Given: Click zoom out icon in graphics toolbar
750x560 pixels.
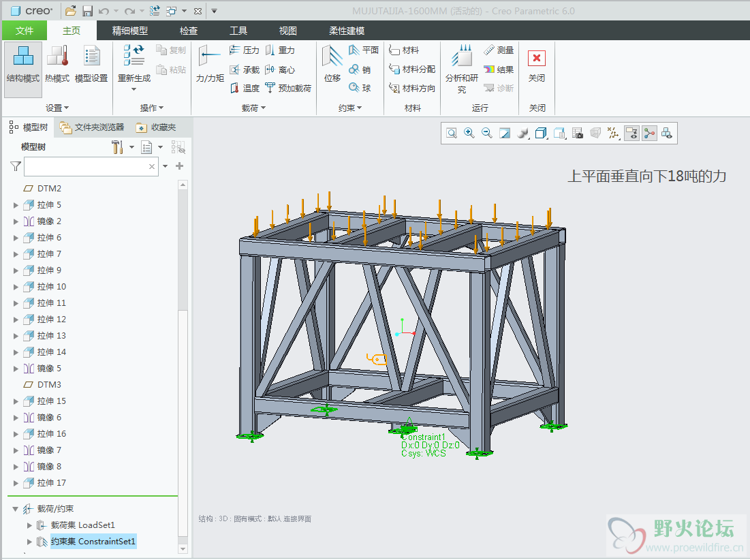Looking at the screenshot, I should coord(487,133).
